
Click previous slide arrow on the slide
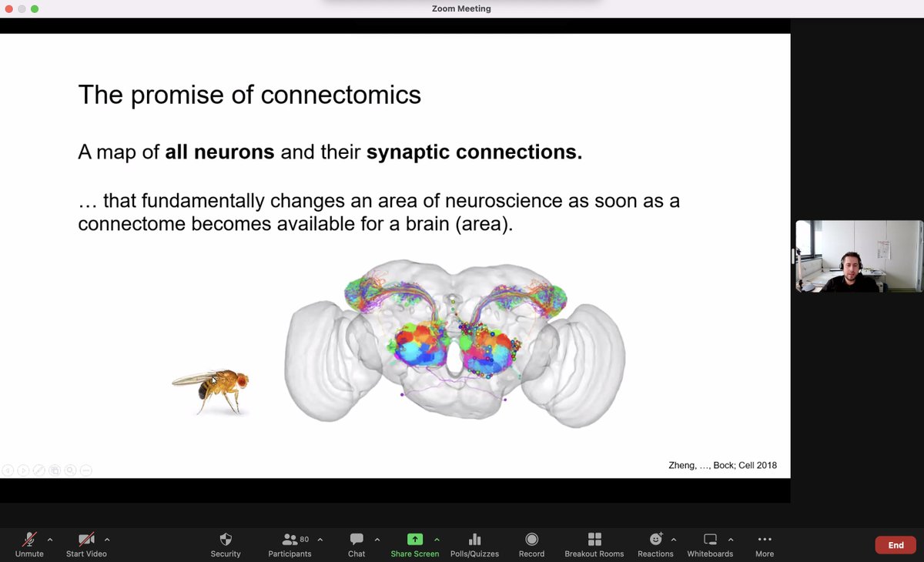(x=8, y=470)
